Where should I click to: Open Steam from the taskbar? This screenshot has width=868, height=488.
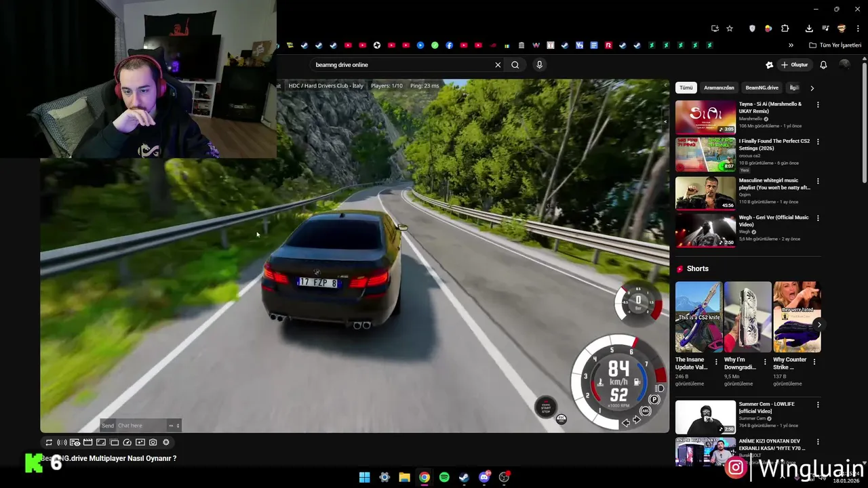(464, 477)
